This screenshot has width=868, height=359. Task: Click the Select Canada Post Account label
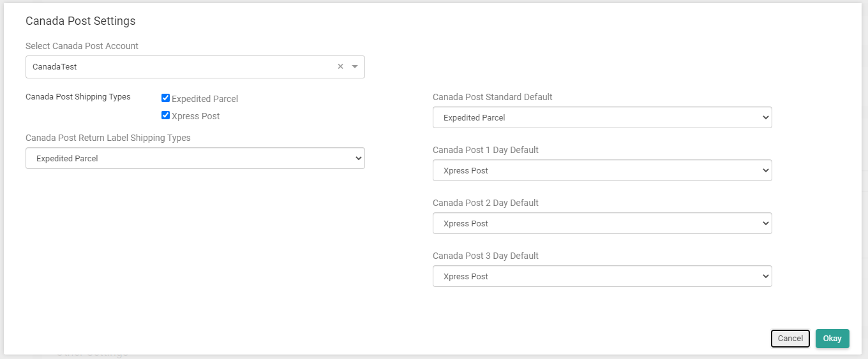tap(82, 46)
